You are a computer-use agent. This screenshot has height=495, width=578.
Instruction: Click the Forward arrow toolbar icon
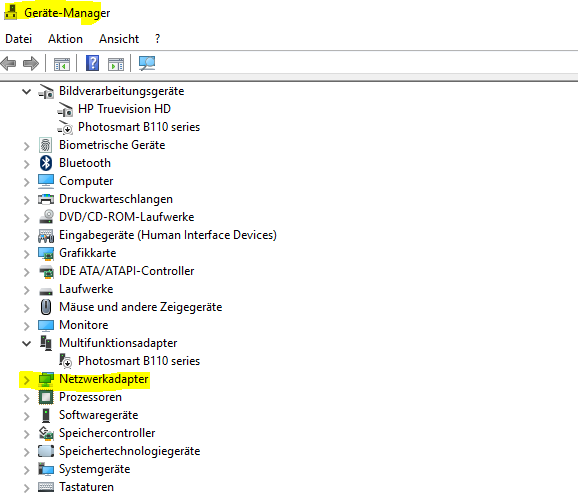coord(31,63)
